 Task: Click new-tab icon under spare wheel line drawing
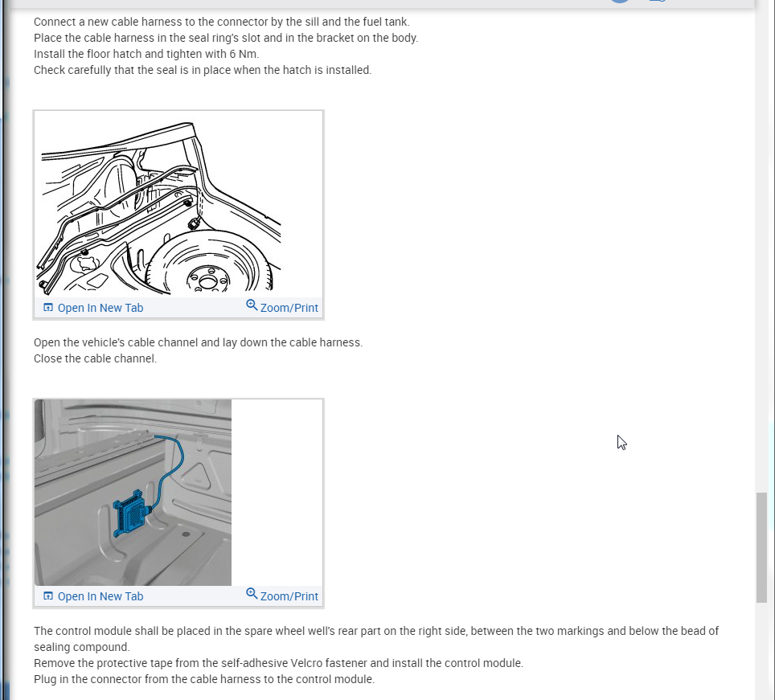point(48,307)
